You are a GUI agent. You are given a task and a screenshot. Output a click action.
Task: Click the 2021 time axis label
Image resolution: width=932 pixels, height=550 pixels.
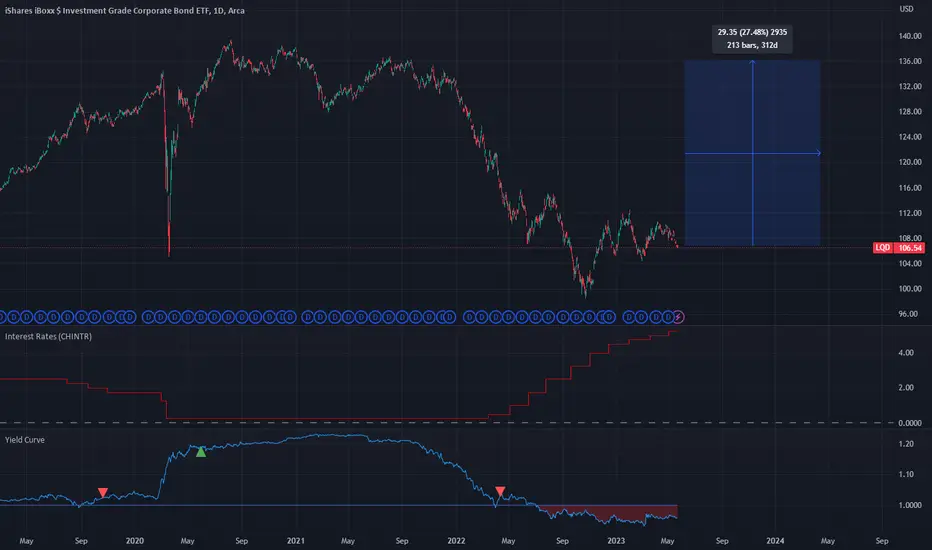point(295,541)
